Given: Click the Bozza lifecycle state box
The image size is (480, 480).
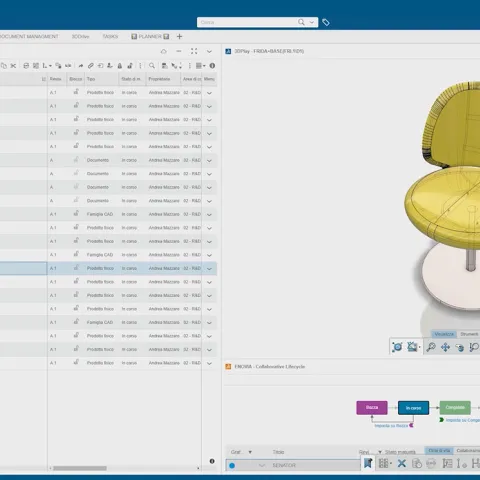Looking at the screenshot, I should tap(372, 408).
